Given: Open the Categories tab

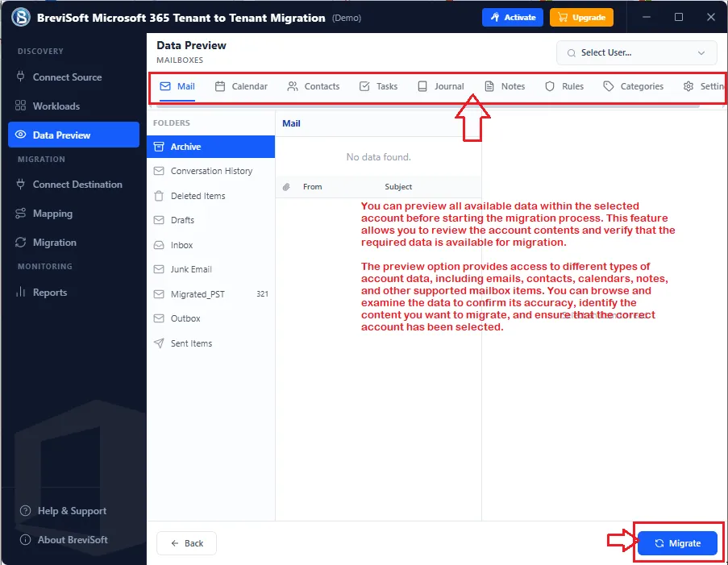Looking at the screenshot, I should pos(634,86).
